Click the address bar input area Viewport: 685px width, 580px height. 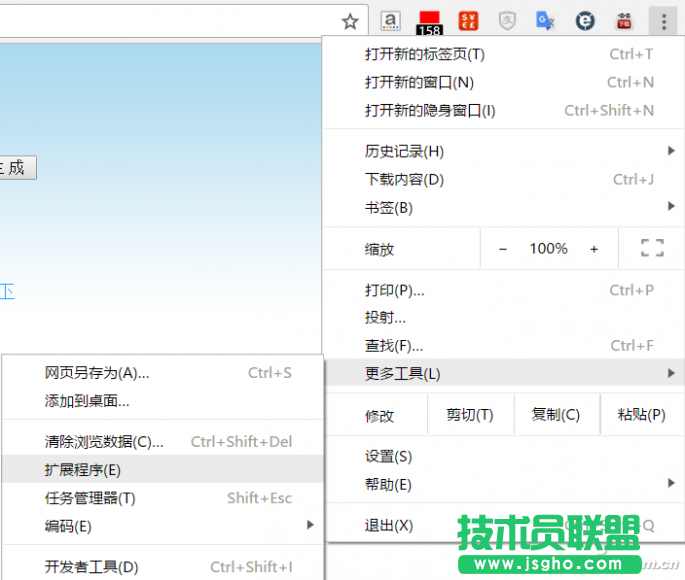(168, 21)
